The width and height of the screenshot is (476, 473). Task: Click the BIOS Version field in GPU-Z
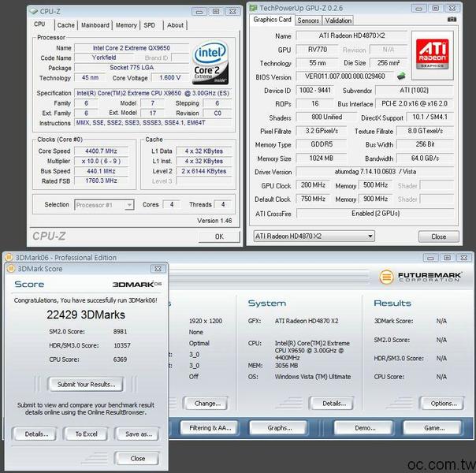(345, 76)
